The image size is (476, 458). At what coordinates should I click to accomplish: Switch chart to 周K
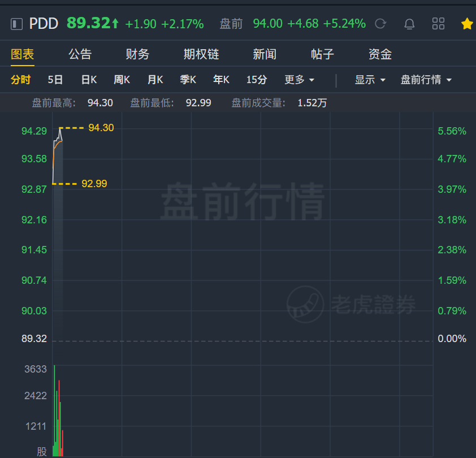point(122,80)
